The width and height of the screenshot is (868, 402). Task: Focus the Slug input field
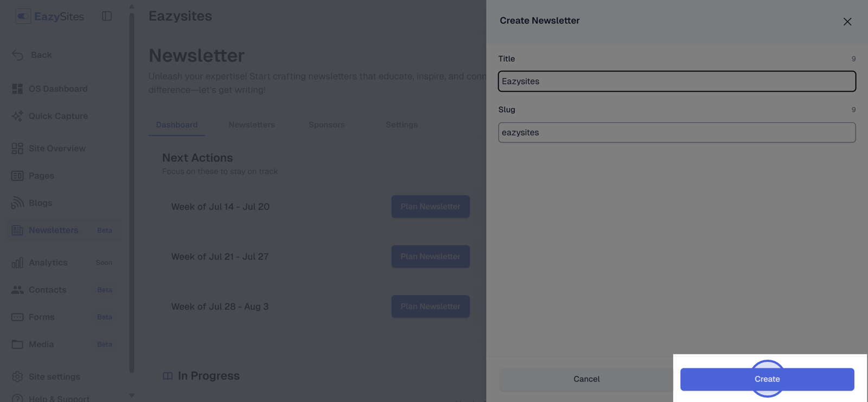click(677, 132)
